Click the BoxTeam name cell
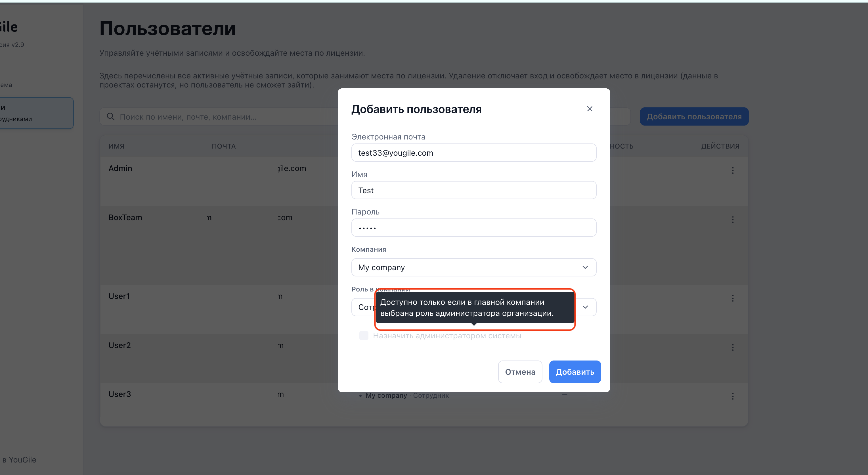Viewport: 868px width, 475px height. pyautogui.click(x=125, y=217)
